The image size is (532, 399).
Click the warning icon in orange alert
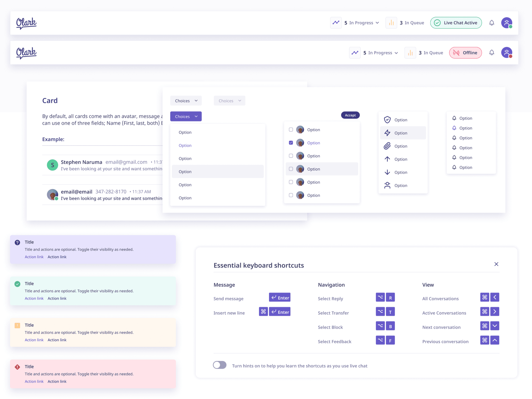tap(17, 325)
